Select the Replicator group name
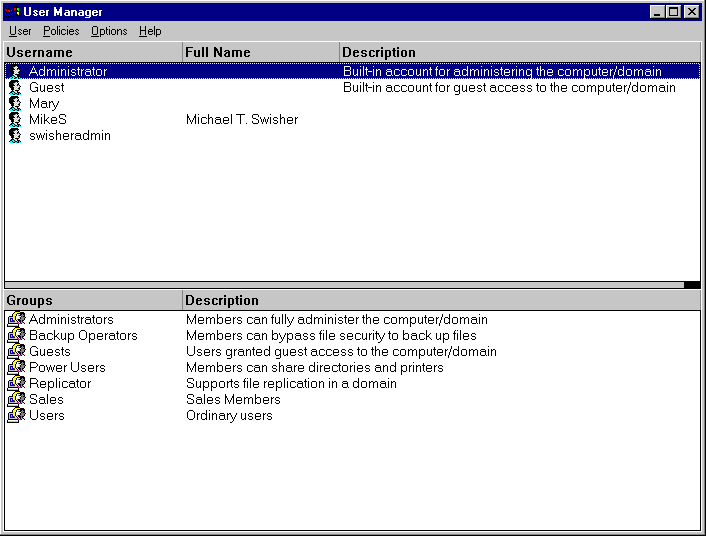Viewport: 706px width, 536px height. click(x=60, y=383)
